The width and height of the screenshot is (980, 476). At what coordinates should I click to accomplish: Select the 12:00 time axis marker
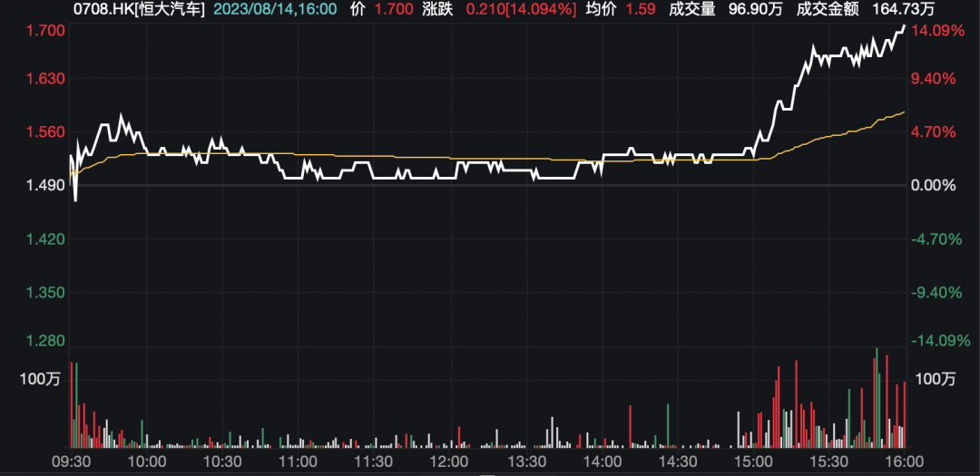446,461
